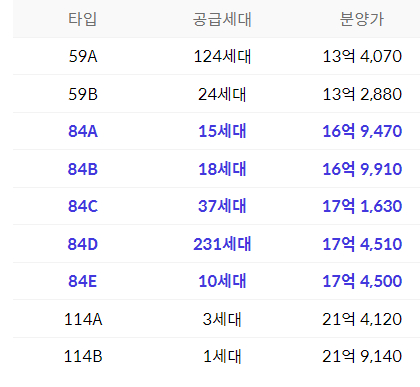The image size is (420, 387).
Task: Click the 3세대 supply cell
Action: 222,319
